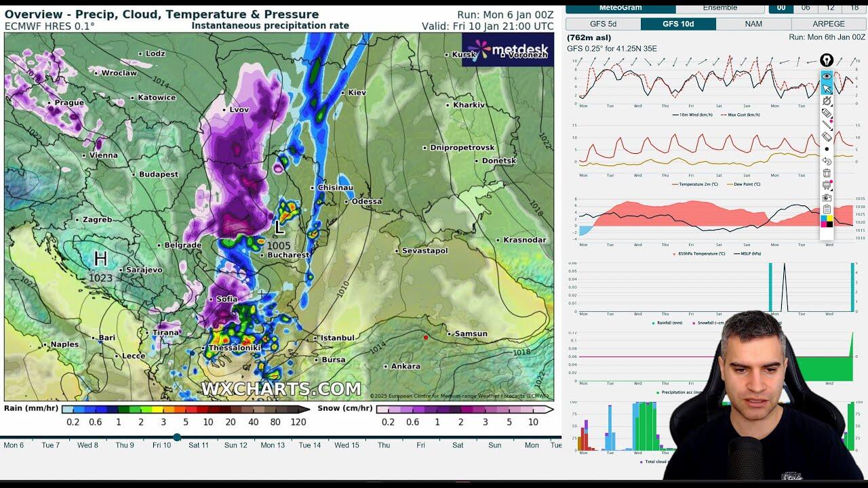Click the undo arrow icon
The height and width of the screenshot is (488, 868).
[x=827, y=161]
